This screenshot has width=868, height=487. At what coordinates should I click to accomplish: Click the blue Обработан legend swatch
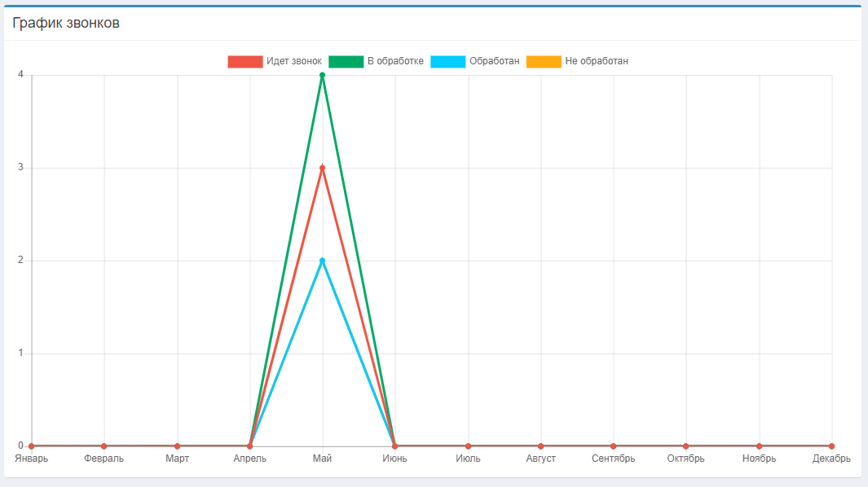tap(448, 62)
